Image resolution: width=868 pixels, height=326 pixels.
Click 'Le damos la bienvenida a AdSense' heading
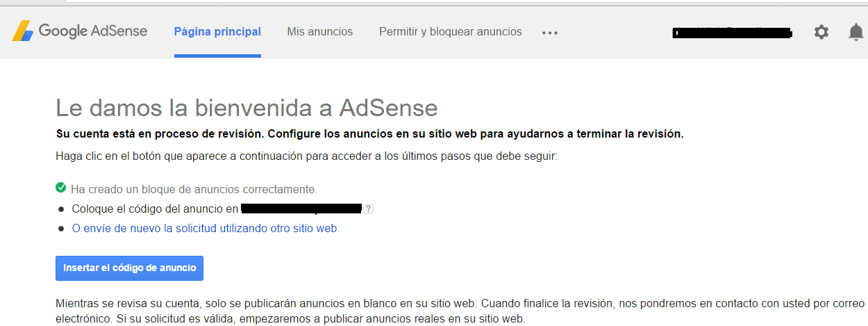247,108
